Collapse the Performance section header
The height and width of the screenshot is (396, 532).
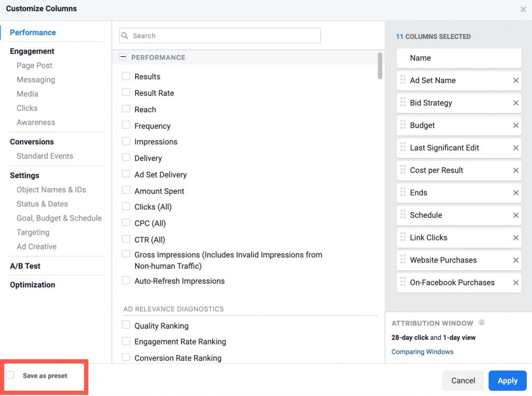pos(123,58)
